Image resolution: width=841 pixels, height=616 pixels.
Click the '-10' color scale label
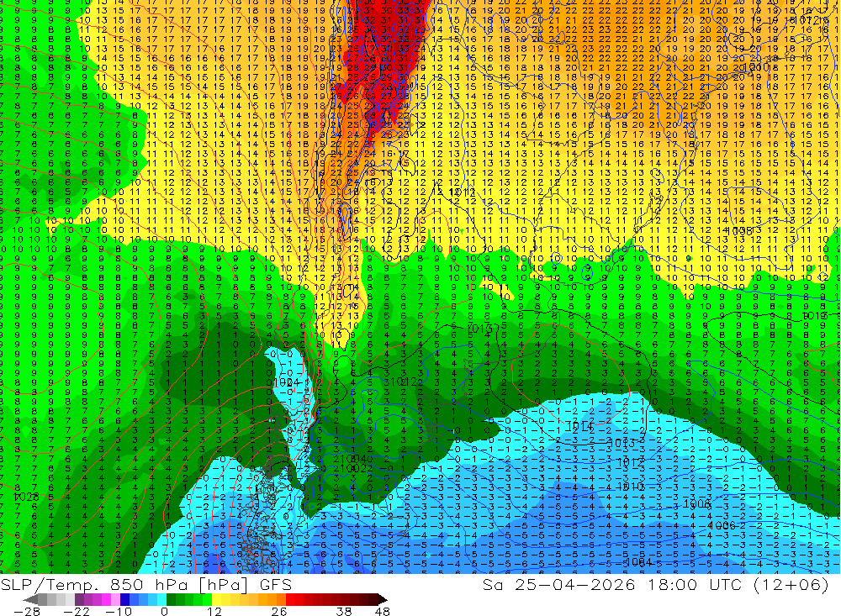pos(119,611)
